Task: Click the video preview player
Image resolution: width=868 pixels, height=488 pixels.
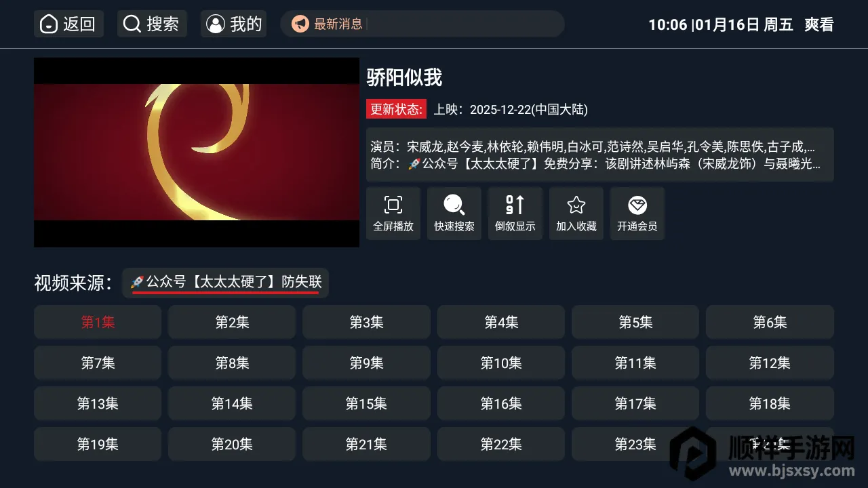Action: coord(197,152)
